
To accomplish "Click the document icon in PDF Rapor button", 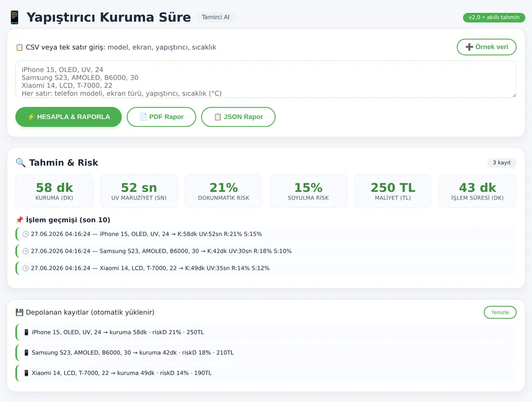I will (x=143, y=117).
